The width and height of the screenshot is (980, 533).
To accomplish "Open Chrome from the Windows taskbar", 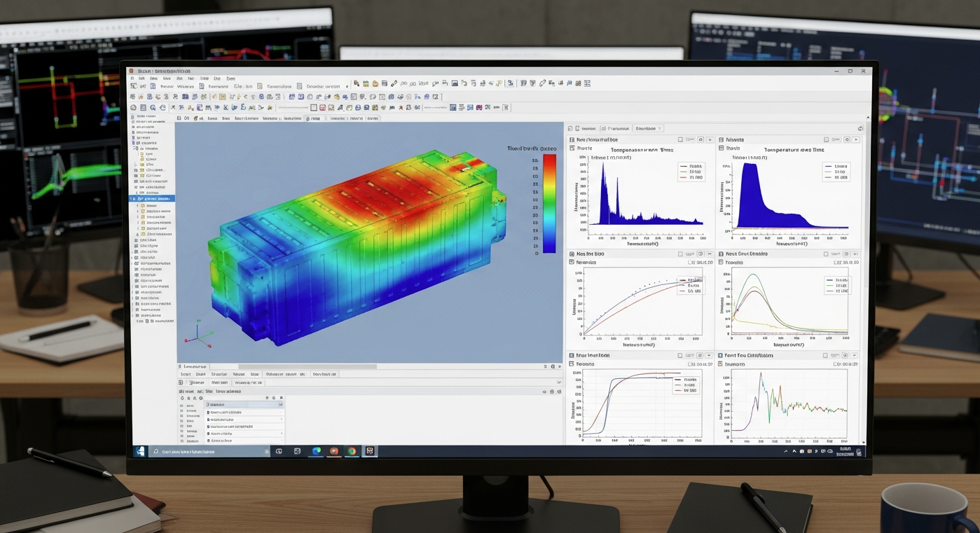I will pos(316,451).
